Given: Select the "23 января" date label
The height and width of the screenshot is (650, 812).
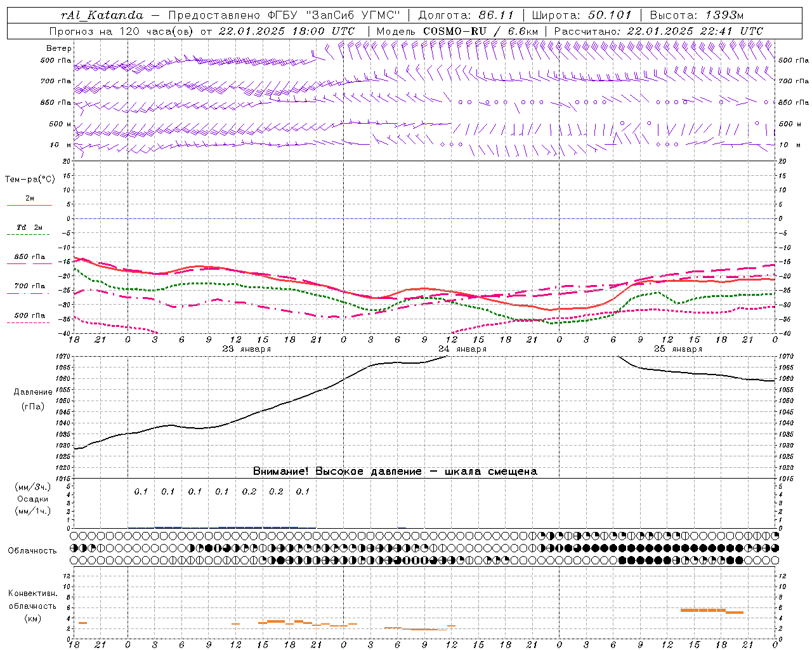Looking at the screenshot, I should [246, 349].
